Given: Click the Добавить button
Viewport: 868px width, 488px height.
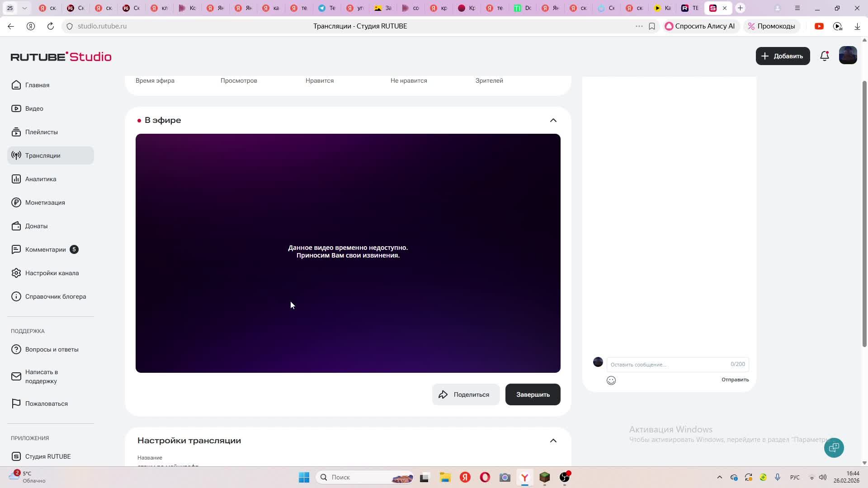Looking at the screenshot, I should click(x=783, y=56).
